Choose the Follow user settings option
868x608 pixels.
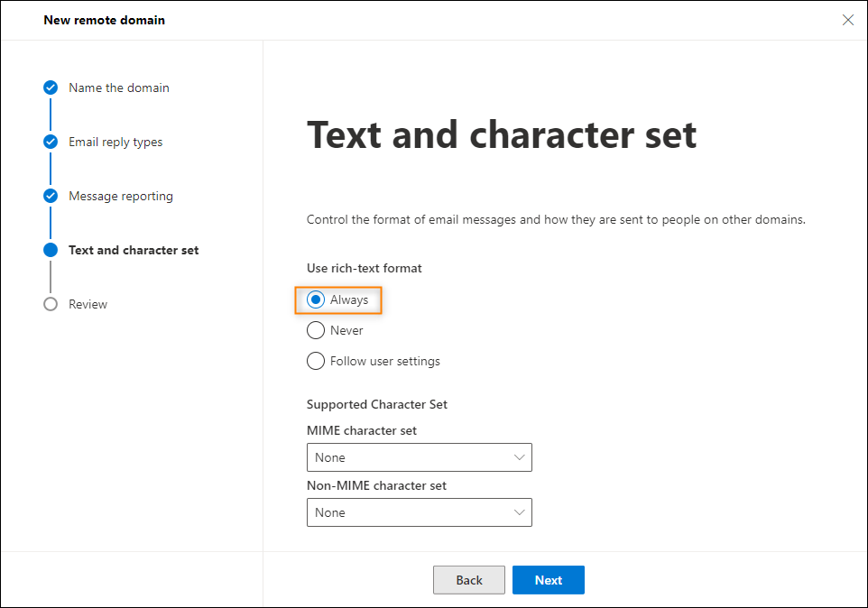pos(315,361)
